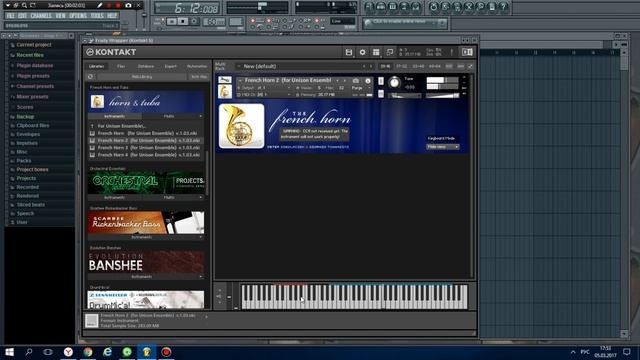Click camera icon in recorder bar
Screen dimensions: 640x360
point(129,5)
